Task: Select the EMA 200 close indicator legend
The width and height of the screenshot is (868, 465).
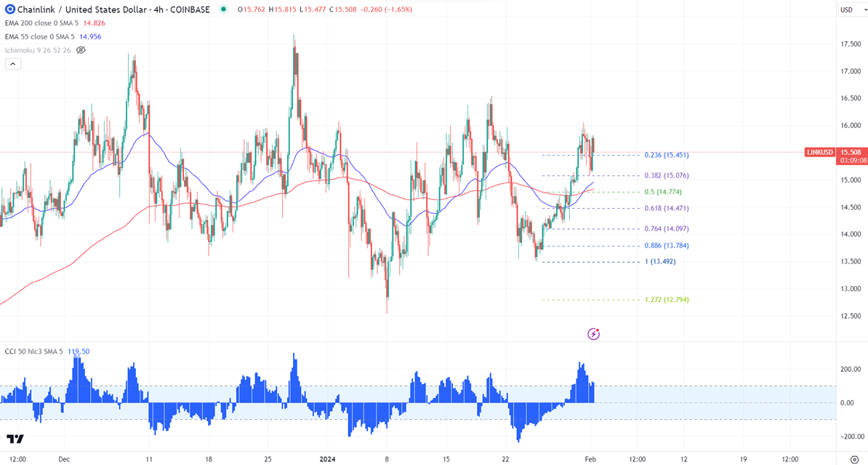Action: click(42, 23)
